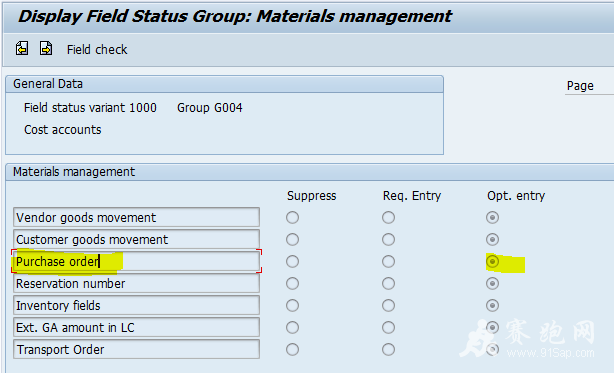Image resolution: width=614 pixels, height=373 pixels.
Task: Click the Purchase order field
Action: click(136, 261)
